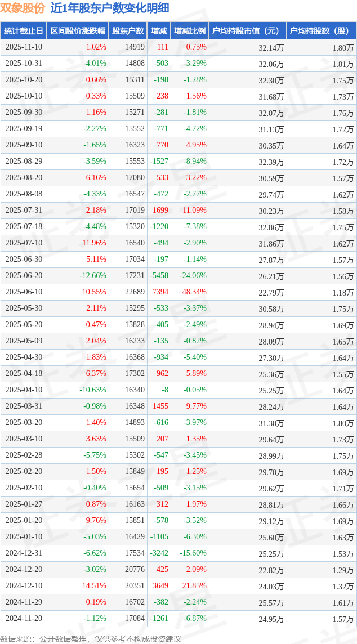Click the 14.51% price change cell

94,586
